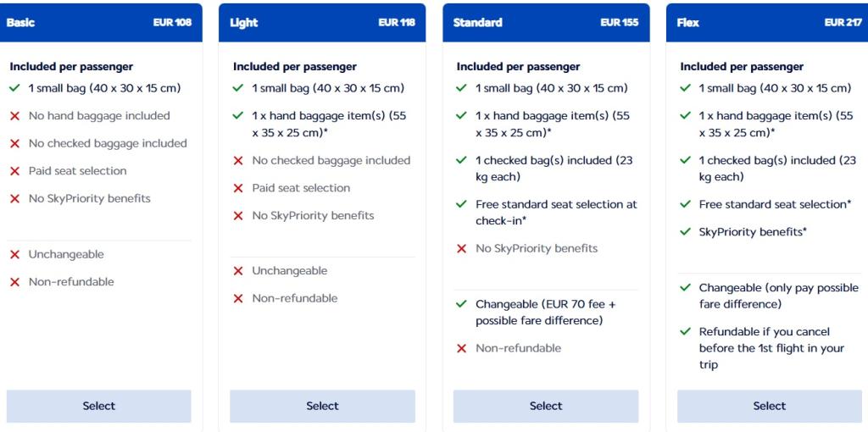Select the Basic fare
Screen dimensions: 868x432
pyautogui.click(x=98, y=406)
